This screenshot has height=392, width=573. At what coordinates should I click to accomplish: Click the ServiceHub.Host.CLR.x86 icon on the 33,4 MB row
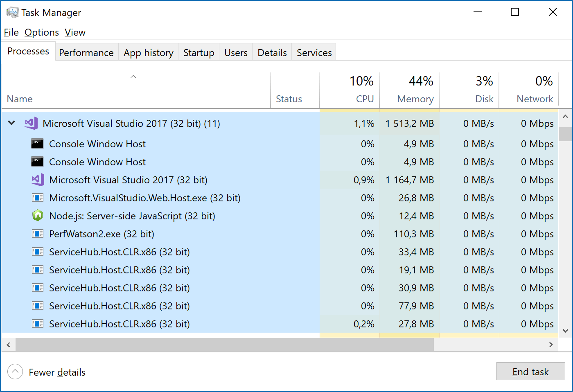pos(38,252)
